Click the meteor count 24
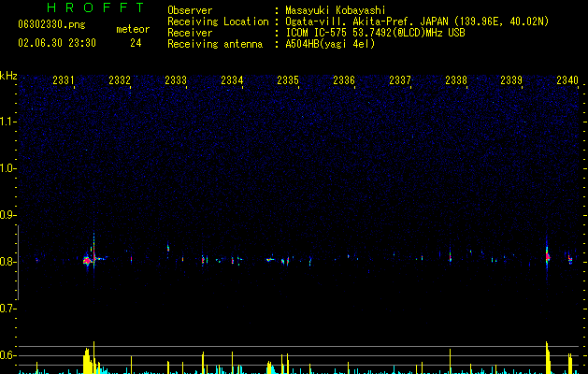This screenshot has height=374, width=588. [x=136, y=43]
